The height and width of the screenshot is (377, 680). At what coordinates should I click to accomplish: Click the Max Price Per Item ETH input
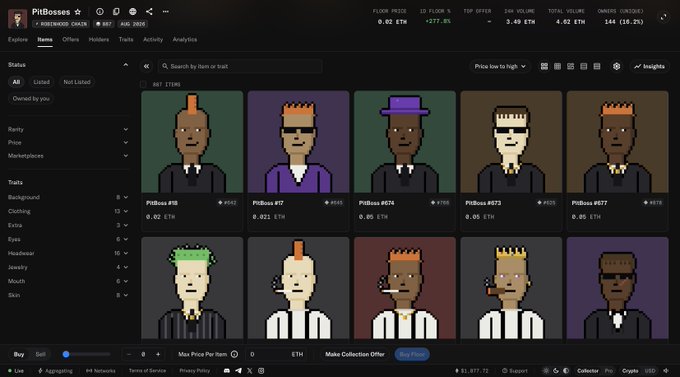276,354
